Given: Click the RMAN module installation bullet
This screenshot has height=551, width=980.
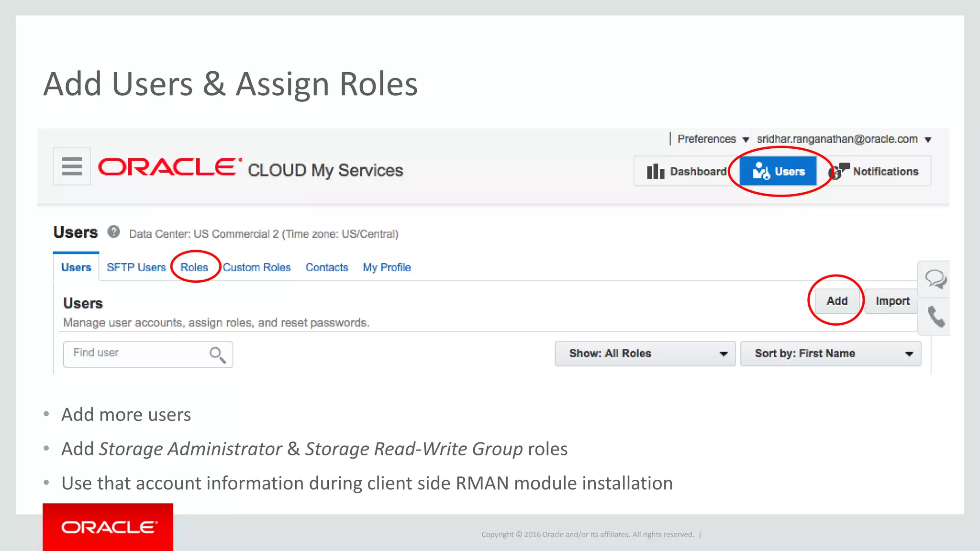Looking at the screenshot, I should [x=367, y=484].
